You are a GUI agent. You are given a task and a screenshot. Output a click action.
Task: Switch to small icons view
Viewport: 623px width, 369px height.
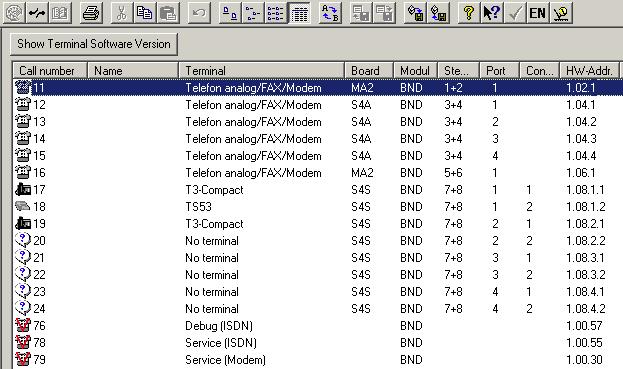(253, 13)
